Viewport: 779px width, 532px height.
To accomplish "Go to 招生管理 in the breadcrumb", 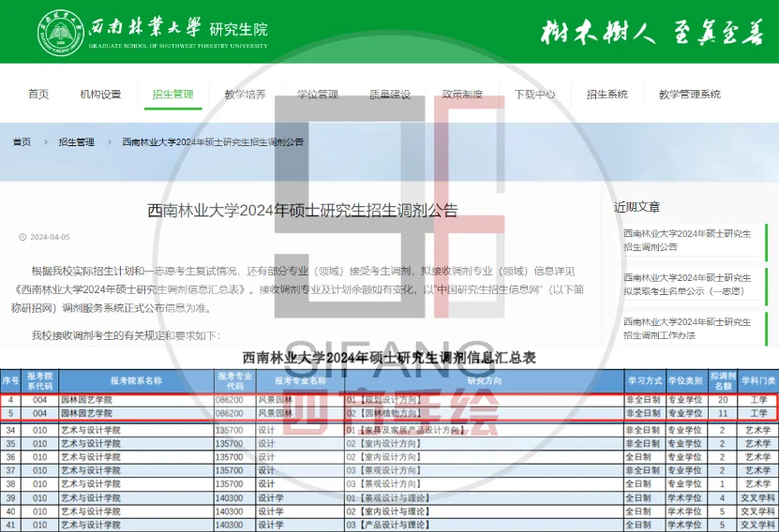I will tap(77, 142).
